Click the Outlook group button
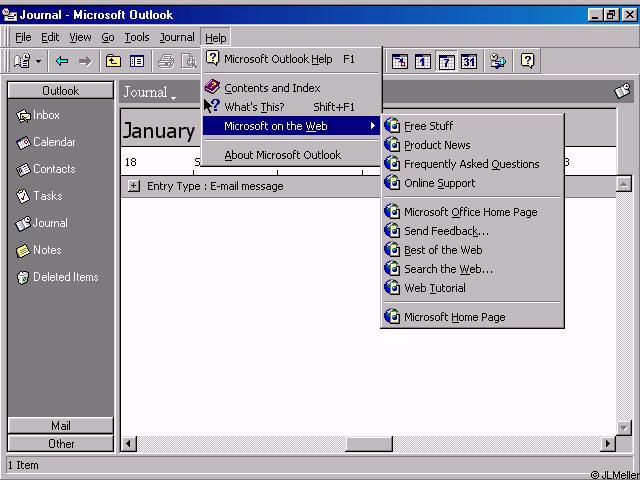Screen dimensions: 640x480 tap(60, 91)
